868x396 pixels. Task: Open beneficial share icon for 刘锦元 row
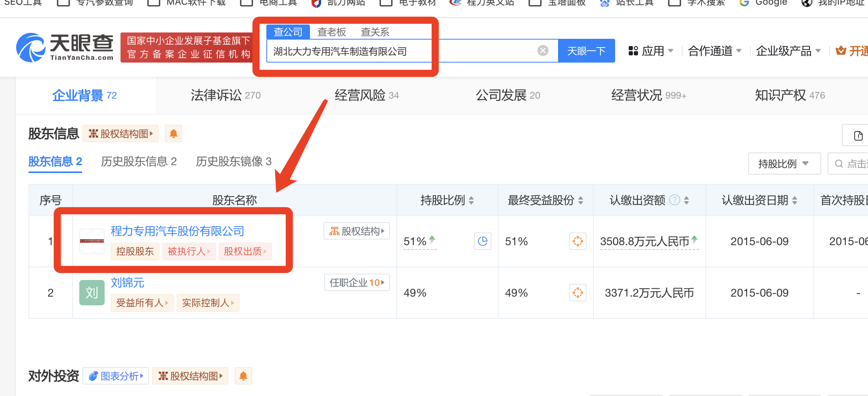point(577,293)
